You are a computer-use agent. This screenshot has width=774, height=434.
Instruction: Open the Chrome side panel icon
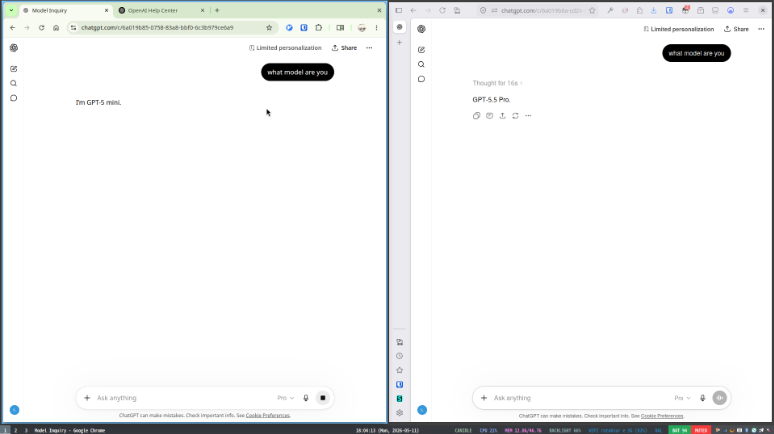click(340, 28)
